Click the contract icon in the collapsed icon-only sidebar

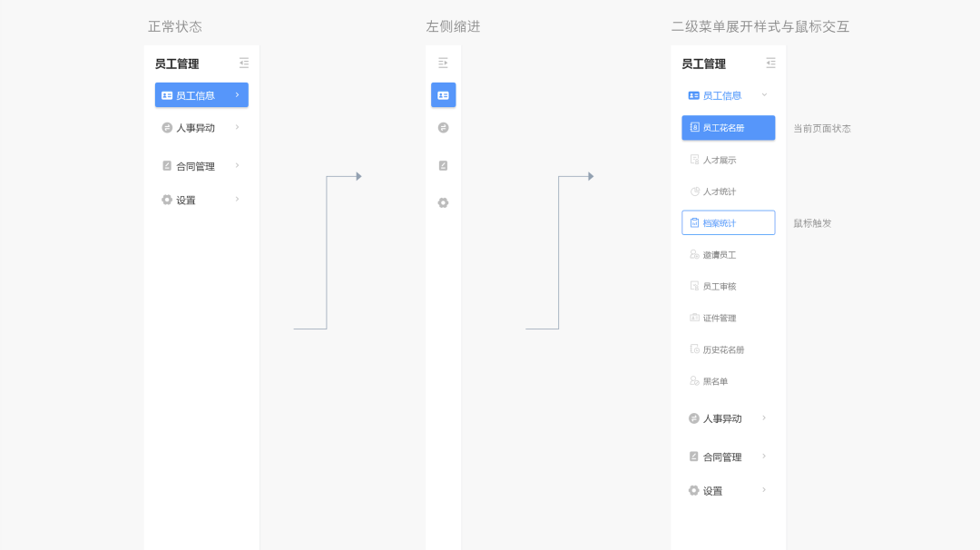443,165
